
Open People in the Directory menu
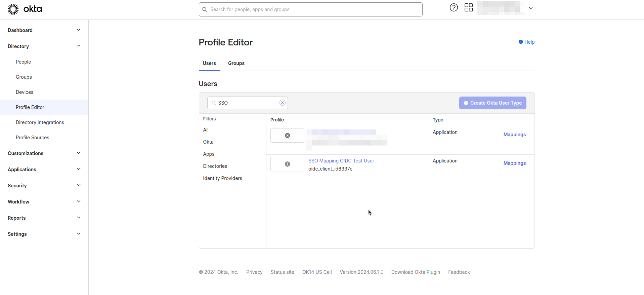point(23,62)
